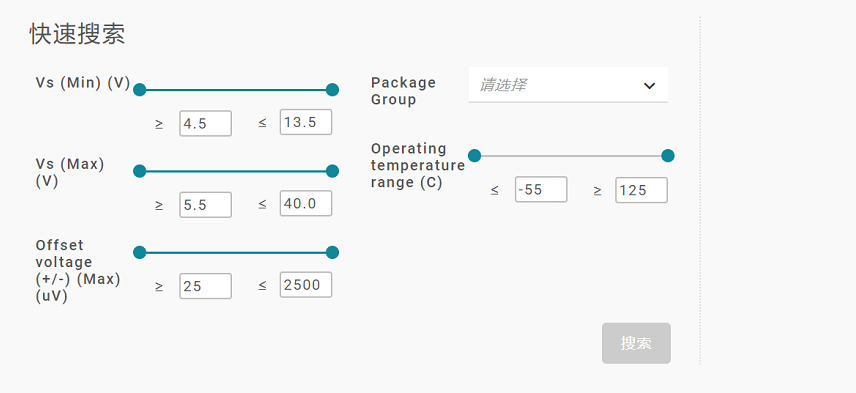This screenshot has height=393, width=856.
Task: Click Vs (Min) minimum field 4.5
Action: [205, 123]
